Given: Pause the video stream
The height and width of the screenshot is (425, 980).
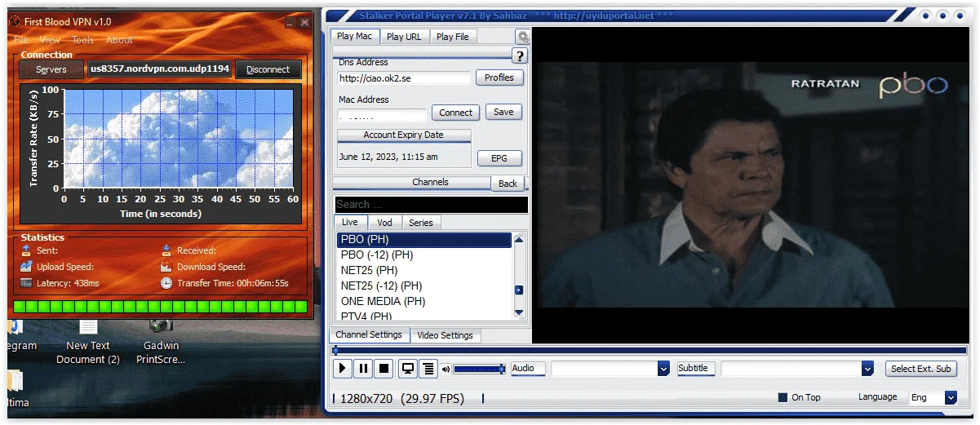Looking at the screenshot, I should [363, 369].
